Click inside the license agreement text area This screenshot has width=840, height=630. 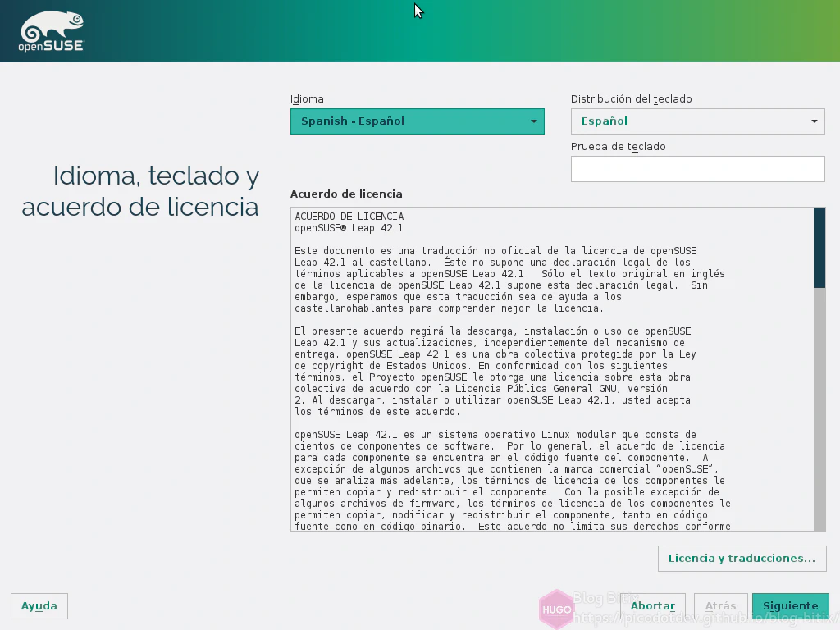[x=551, y=369]
